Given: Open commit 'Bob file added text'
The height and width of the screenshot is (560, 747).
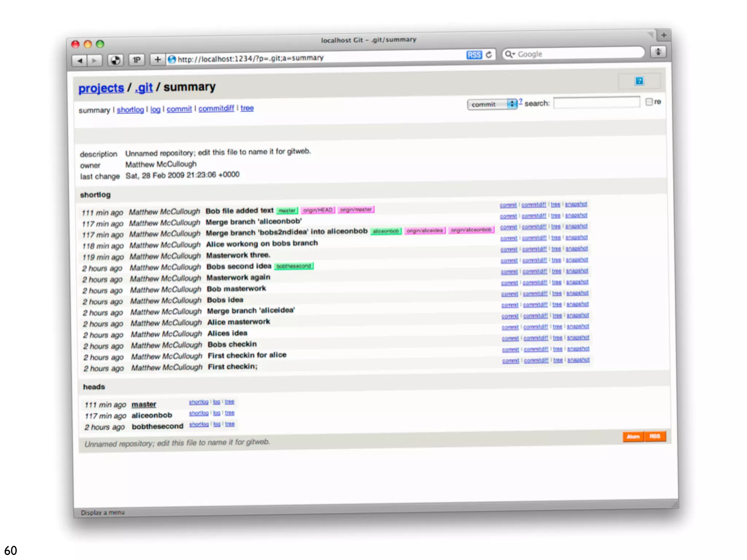Looking at the screenshot, I should [x=239, y=211].
